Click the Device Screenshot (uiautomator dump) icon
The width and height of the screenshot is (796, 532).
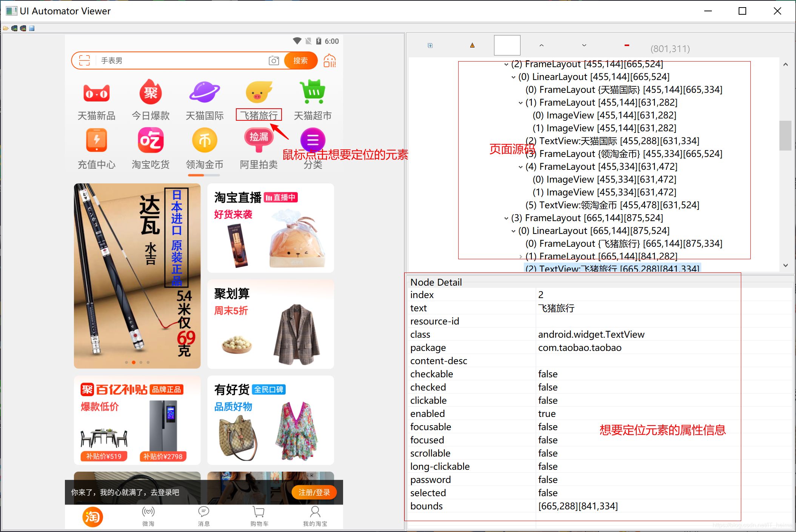14,28
